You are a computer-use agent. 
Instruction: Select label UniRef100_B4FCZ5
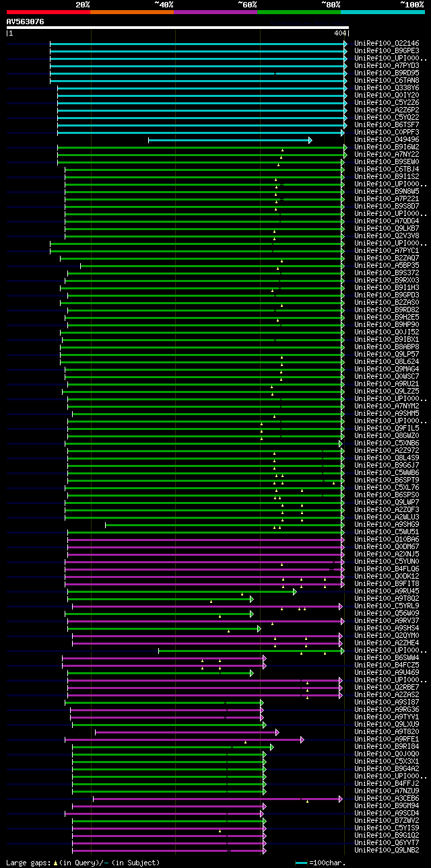[x=387, y=665]
